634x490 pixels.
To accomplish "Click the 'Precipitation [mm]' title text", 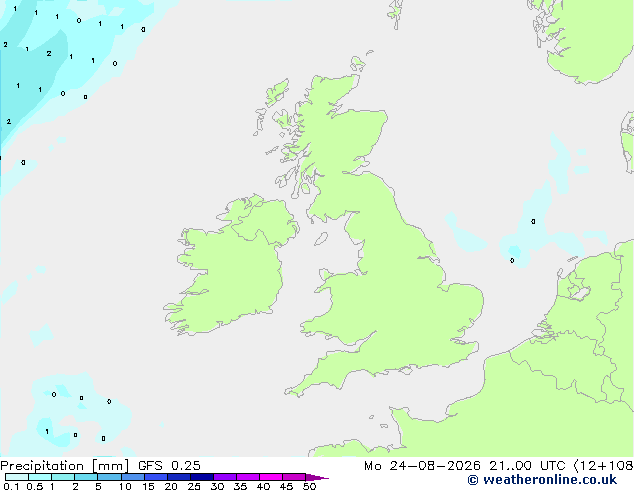I will pos(65,466).
